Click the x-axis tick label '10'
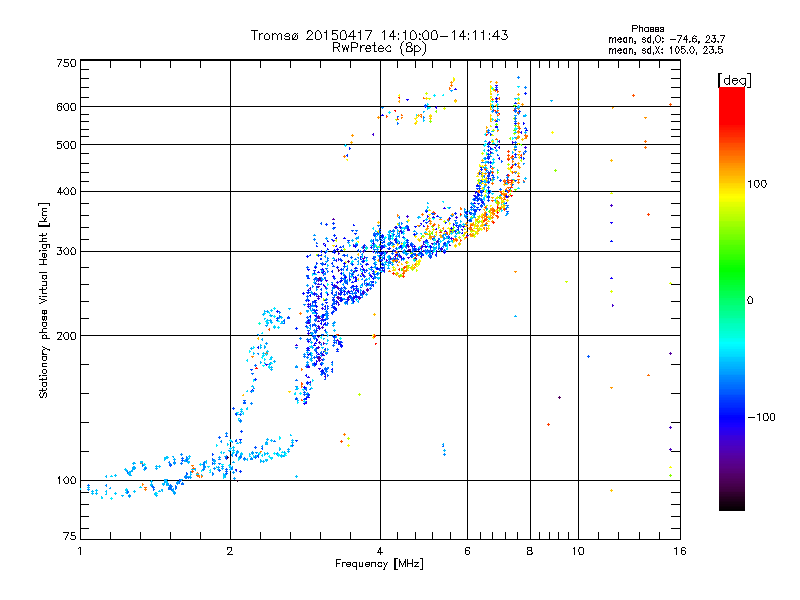The width and height of the screenshot is (800, 600). 578,551
